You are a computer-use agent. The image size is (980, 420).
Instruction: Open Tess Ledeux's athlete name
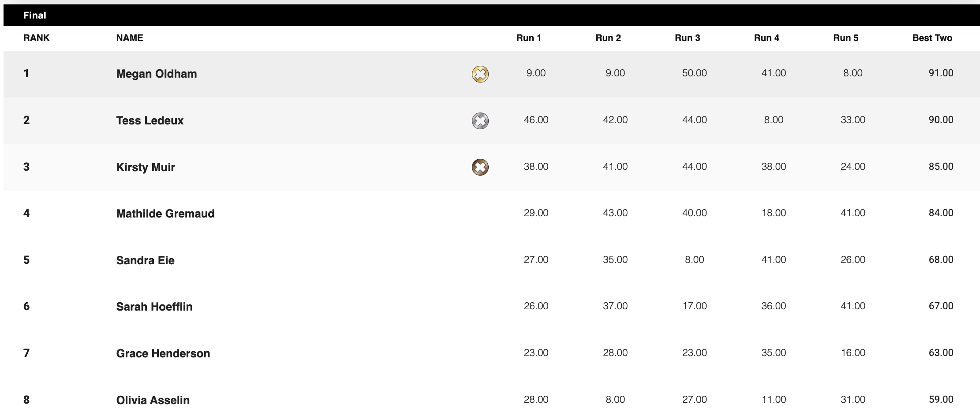150,120
